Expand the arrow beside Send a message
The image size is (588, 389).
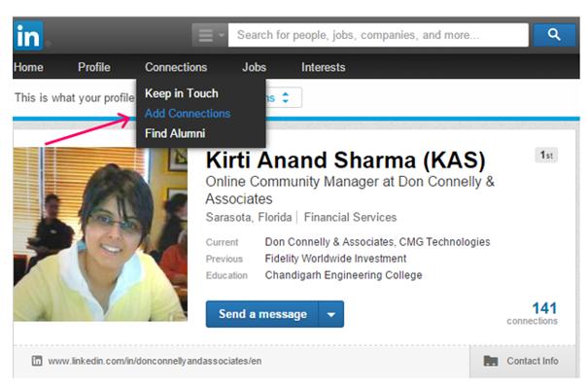(x=331, y=314)
